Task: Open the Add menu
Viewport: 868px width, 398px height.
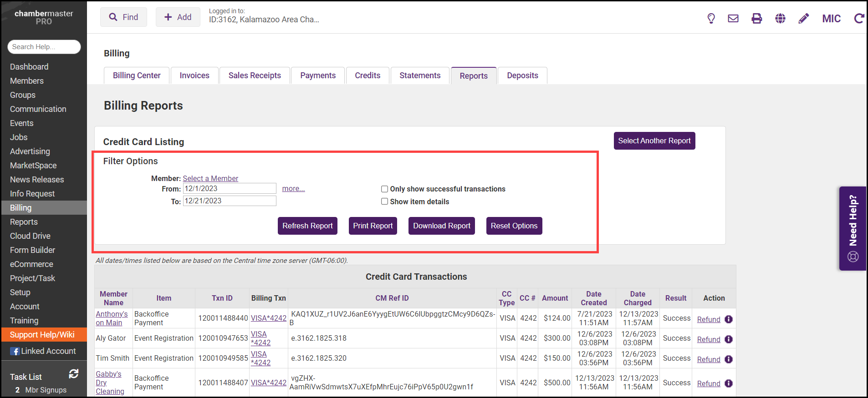Action: (178, 17)
